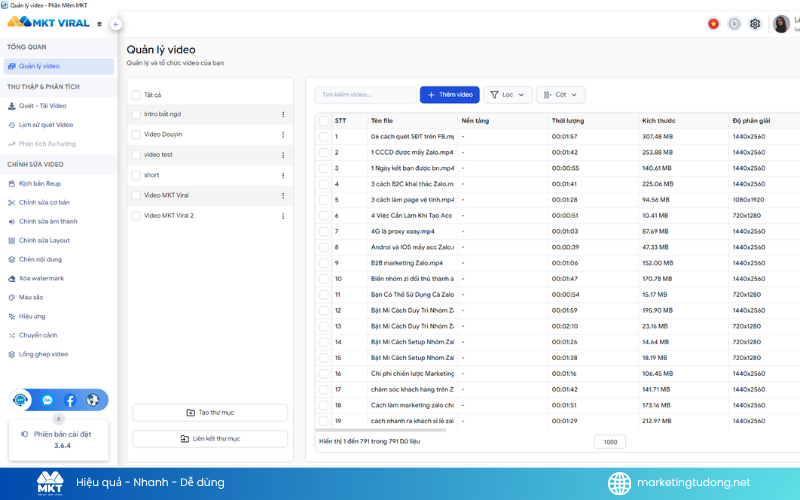This screenshot has height=500, width=800.
Task: Open the Messenger chat icon
Action: point(47,400)
